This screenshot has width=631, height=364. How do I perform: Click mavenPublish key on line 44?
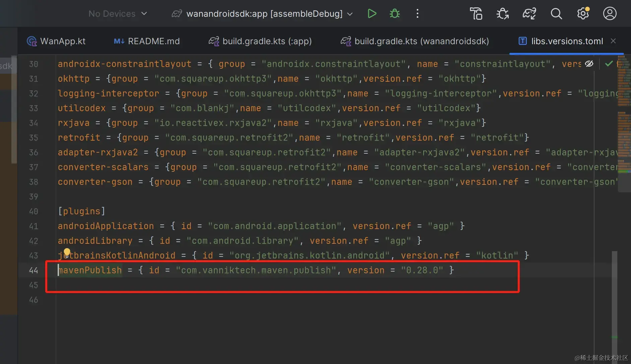click(90, 270)
